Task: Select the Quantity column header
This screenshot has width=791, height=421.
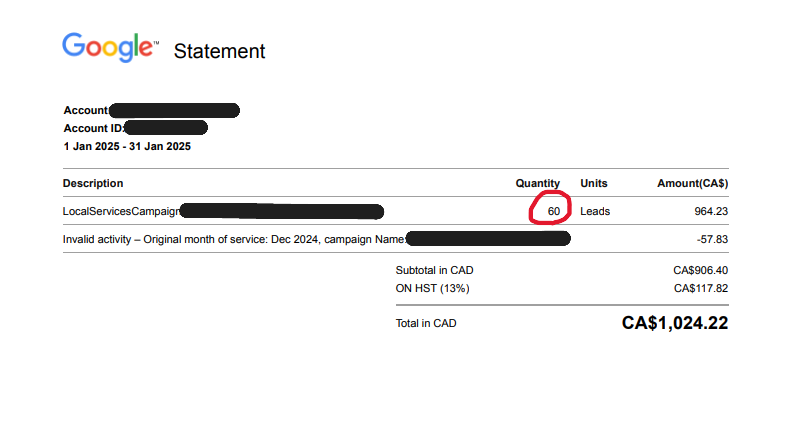Action: [x=538, y=183]
